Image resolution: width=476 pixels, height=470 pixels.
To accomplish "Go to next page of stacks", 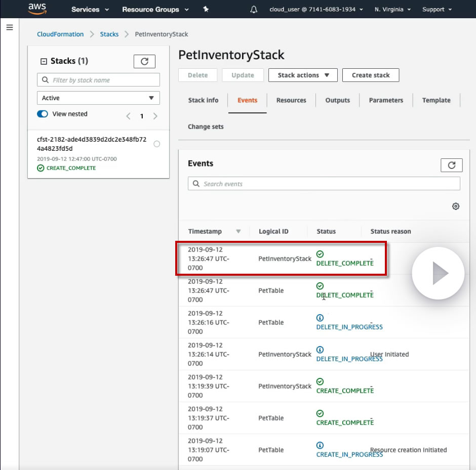I will [x=155, y=116].
